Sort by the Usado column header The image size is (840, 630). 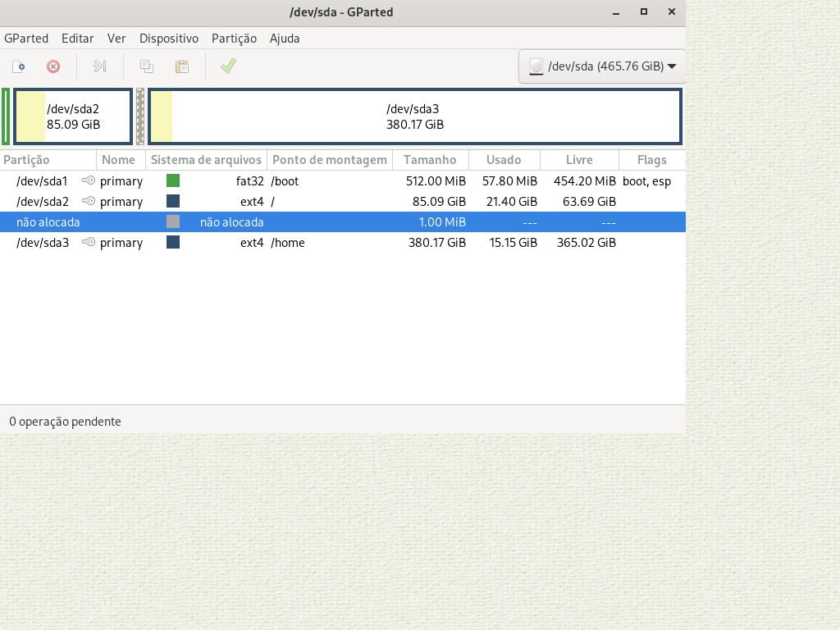[x=504, y=160]
